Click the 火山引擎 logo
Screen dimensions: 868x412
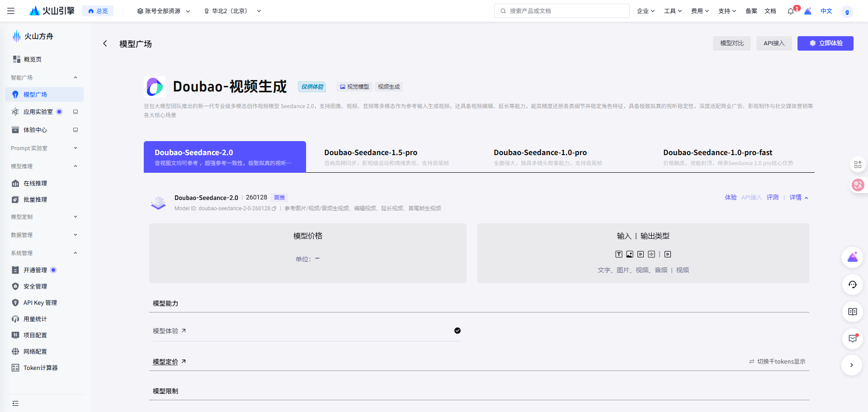coord(52,11)
